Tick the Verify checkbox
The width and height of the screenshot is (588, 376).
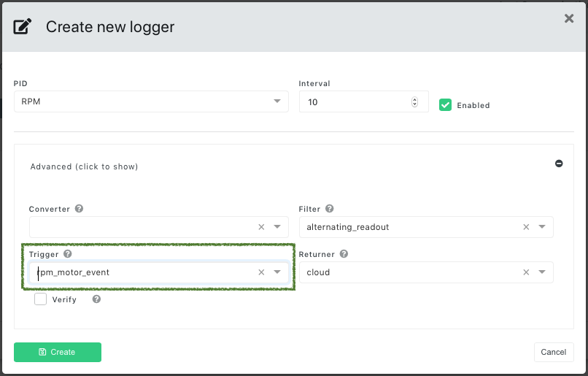[41, 299]
